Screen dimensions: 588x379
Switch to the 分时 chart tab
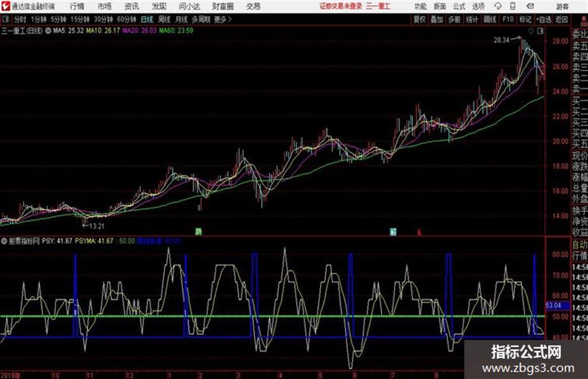21,19
